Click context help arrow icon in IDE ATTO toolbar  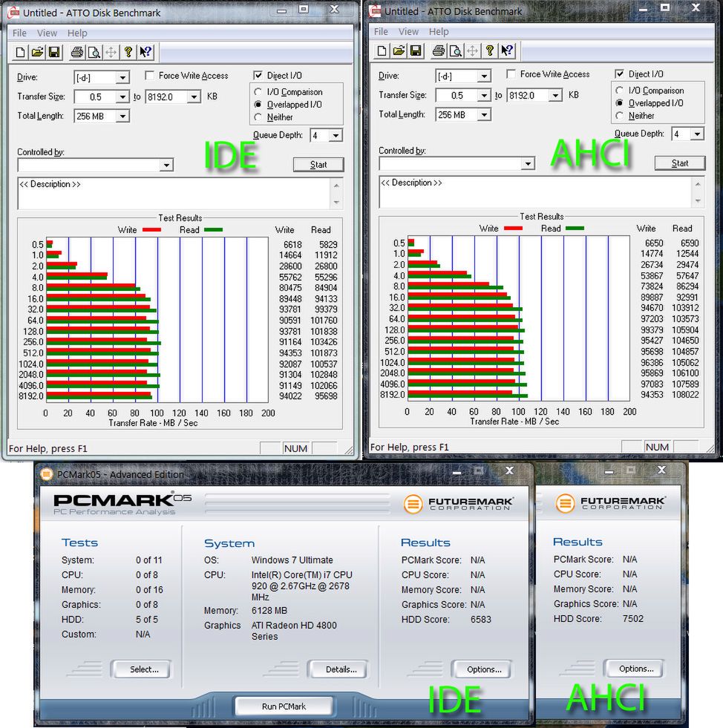point(145,52)
